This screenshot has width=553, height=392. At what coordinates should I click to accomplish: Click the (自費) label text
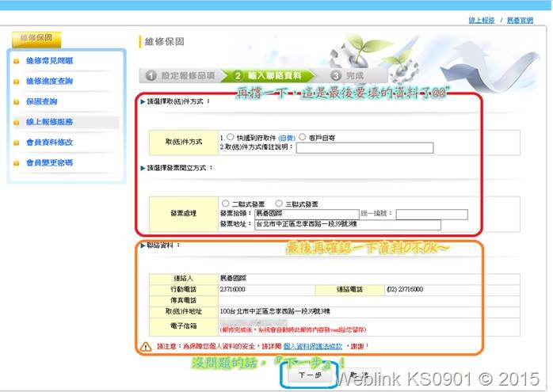[x=286, y=138]
